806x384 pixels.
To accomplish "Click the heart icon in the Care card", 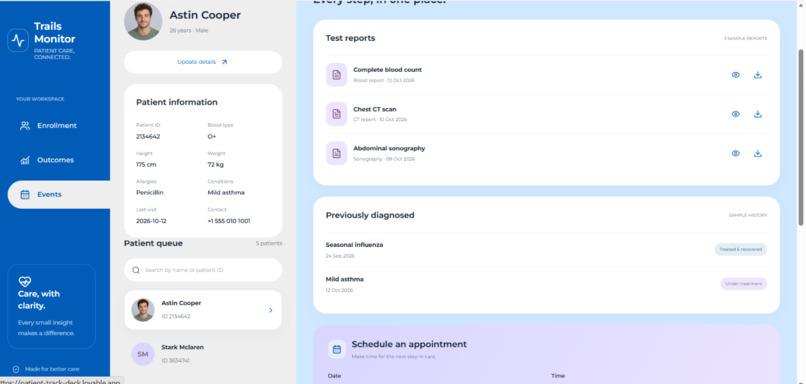I will [x=25, y=281].
